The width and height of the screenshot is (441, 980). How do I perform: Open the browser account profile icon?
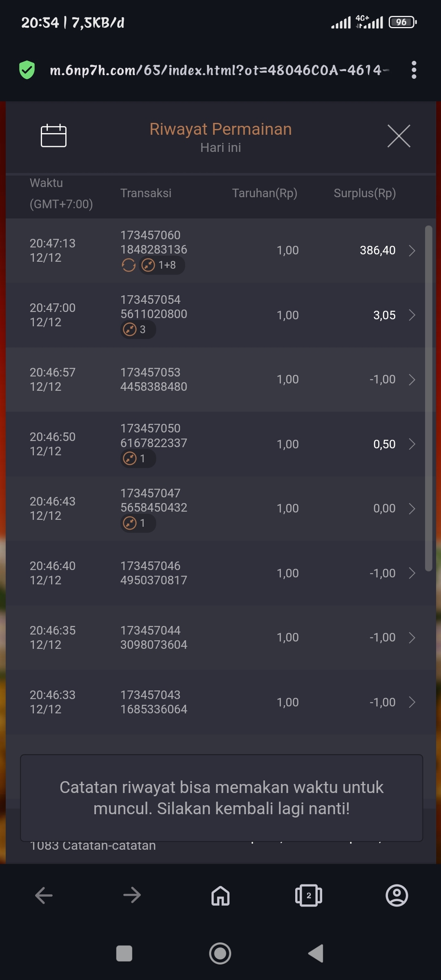click(396, 895)
